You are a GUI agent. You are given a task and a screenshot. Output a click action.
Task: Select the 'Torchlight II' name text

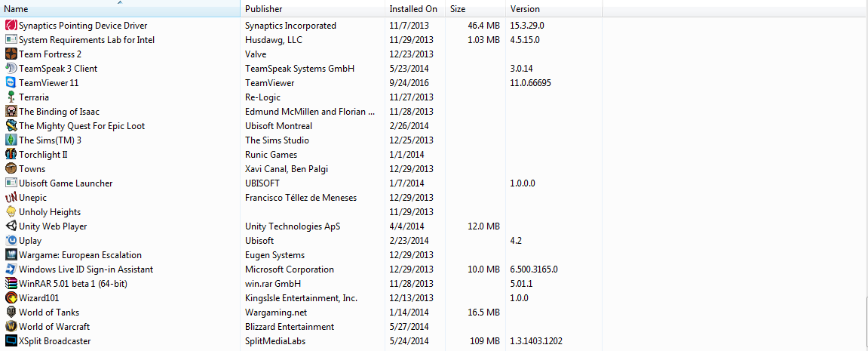(43, 155)
